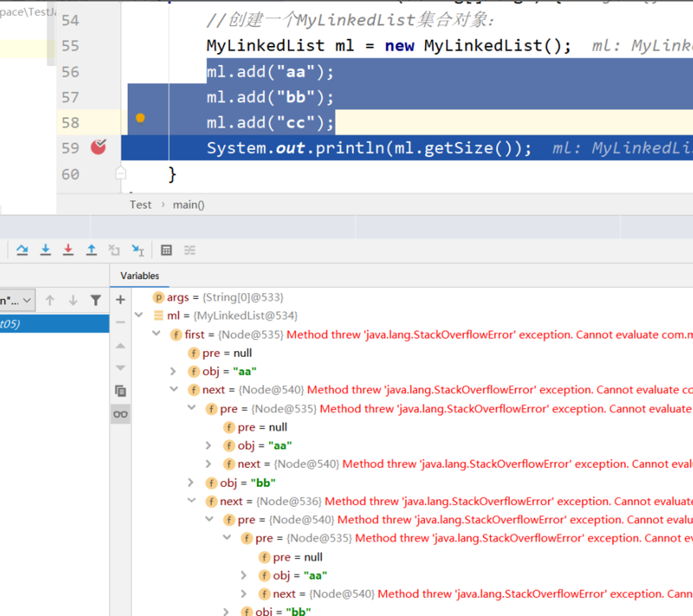
Task: Click the next frame down arrow
Action: pyautogui.click(x=73, y=300)
